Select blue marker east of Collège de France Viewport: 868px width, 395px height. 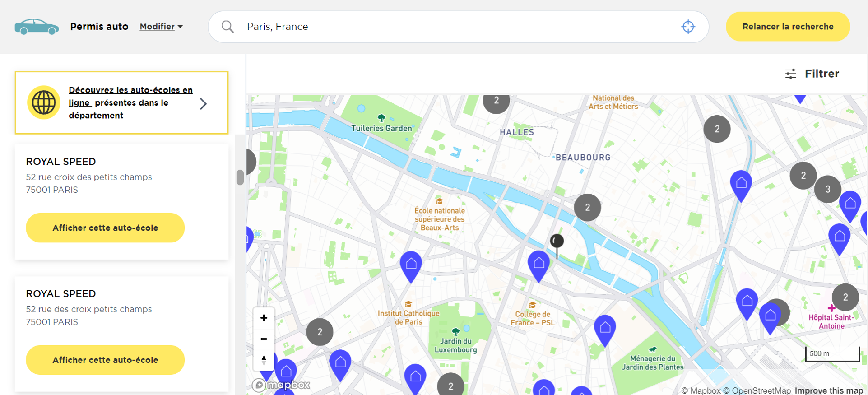605,330
